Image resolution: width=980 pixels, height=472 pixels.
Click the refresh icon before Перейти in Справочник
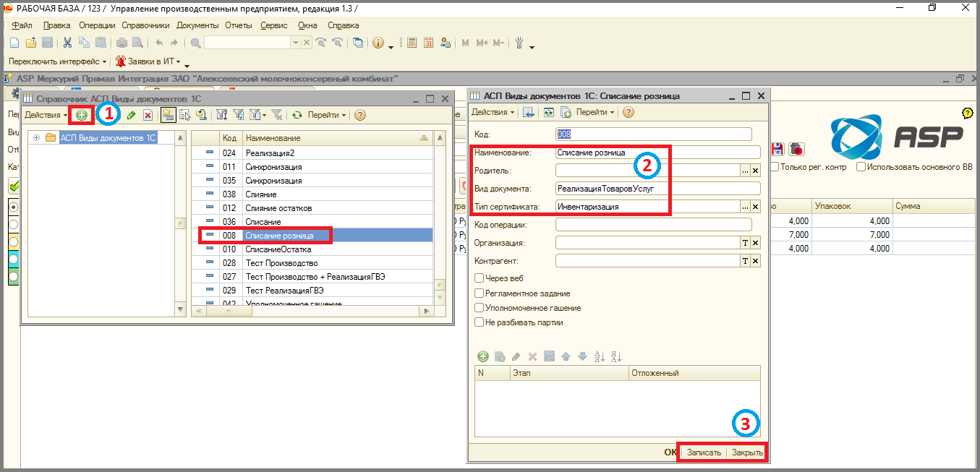[297, 115]
